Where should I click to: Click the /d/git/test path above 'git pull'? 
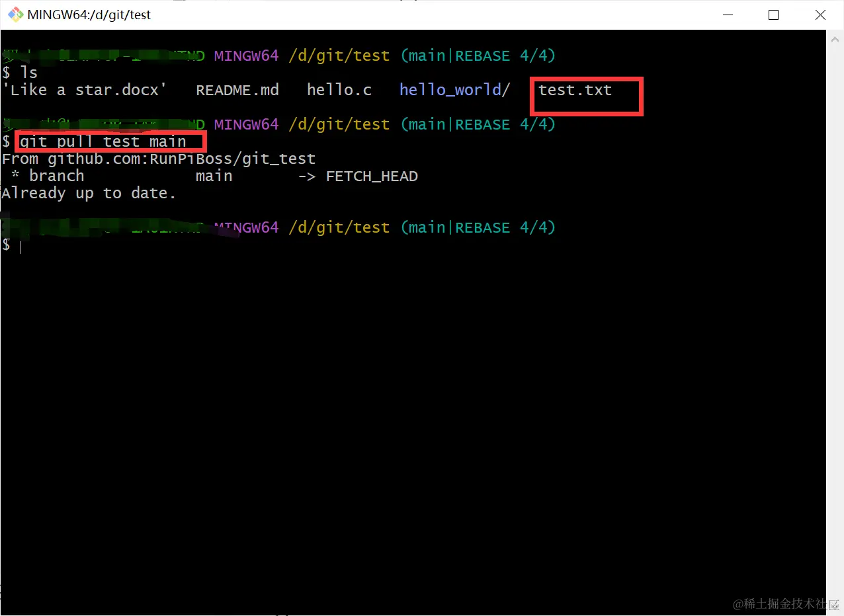(x=339, y=124)
